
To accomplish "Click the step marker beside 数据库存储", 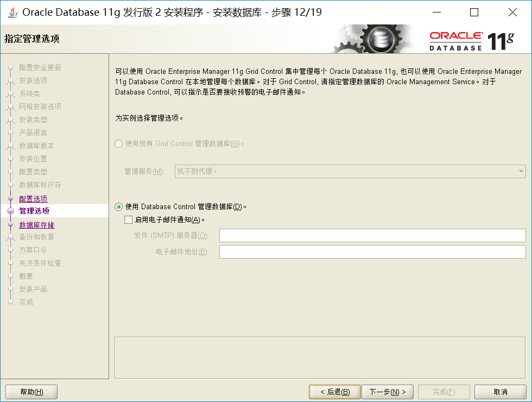I will point(10,224).
